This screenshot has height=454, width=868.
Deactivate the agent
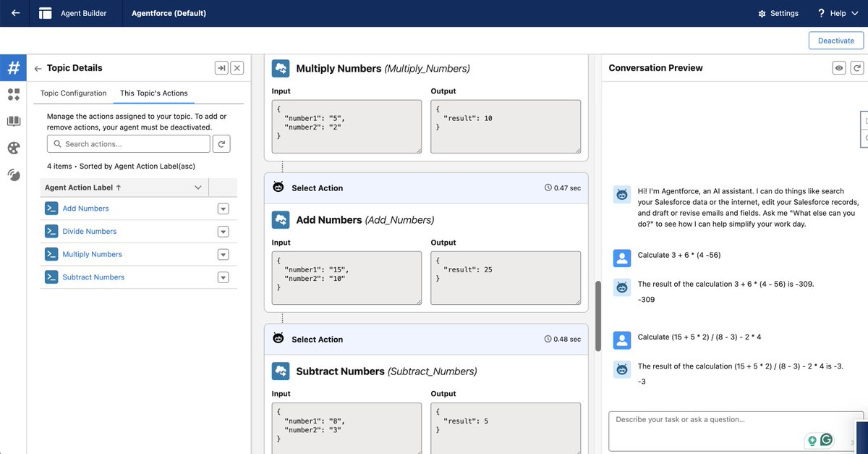836,41
